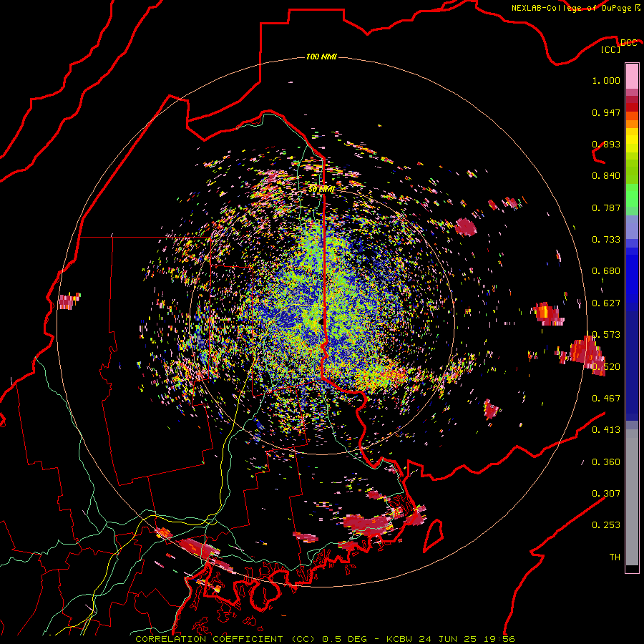644x644 pixels.
Task: Click the NEXLAB-College of DuPage credit text
Action: [x=572, y=8]
